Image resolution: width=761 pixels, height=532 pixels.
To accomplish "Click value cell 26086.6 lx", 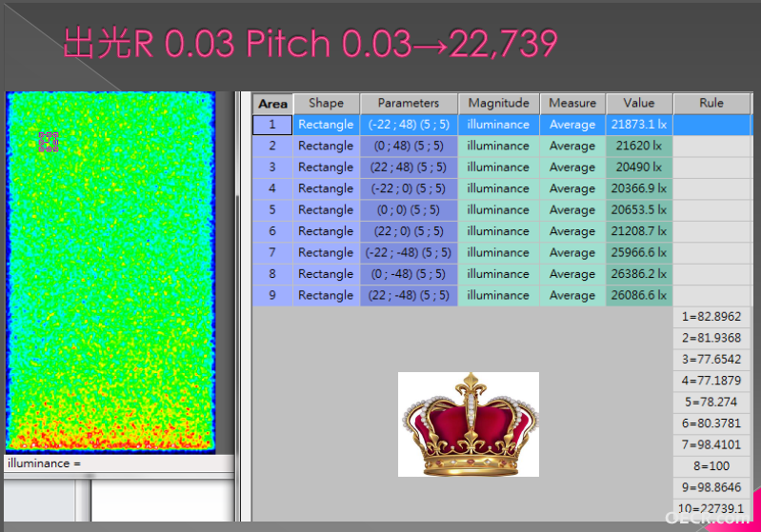I will pyautogui.click(x=639, y=295).
